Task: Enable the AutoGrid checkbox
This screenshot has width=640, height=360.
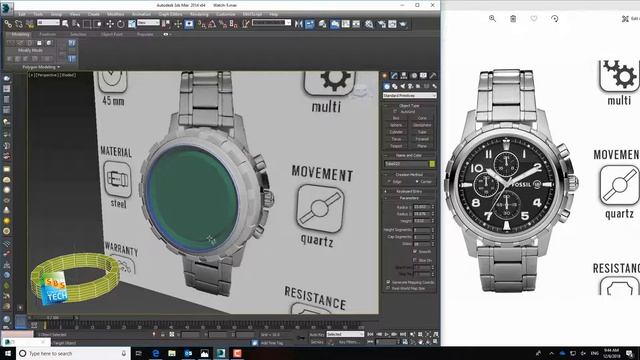Action: (395, 111)
